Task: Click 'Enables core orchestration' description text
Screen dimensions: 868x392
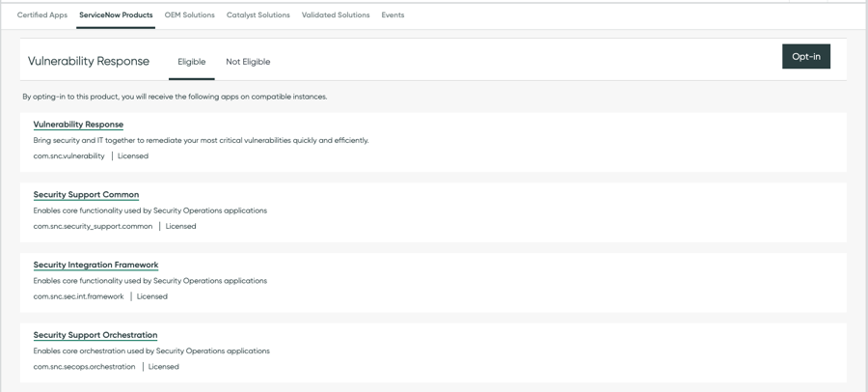Action: pos(151,351)
